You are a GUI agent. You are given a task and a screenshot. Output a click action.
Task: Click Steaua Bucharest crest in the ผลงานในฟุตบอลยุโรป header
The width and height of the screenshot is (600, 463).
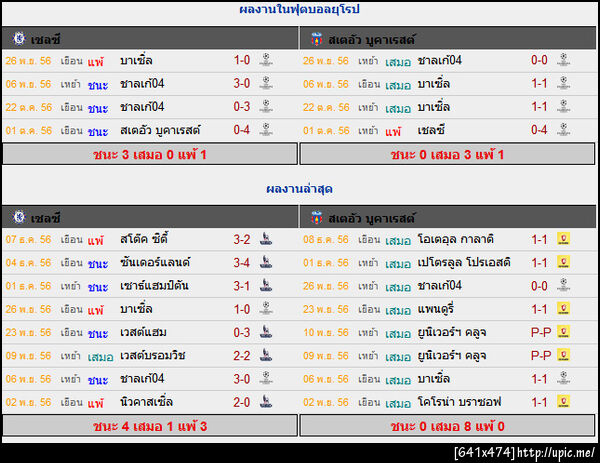pos(316,39)
